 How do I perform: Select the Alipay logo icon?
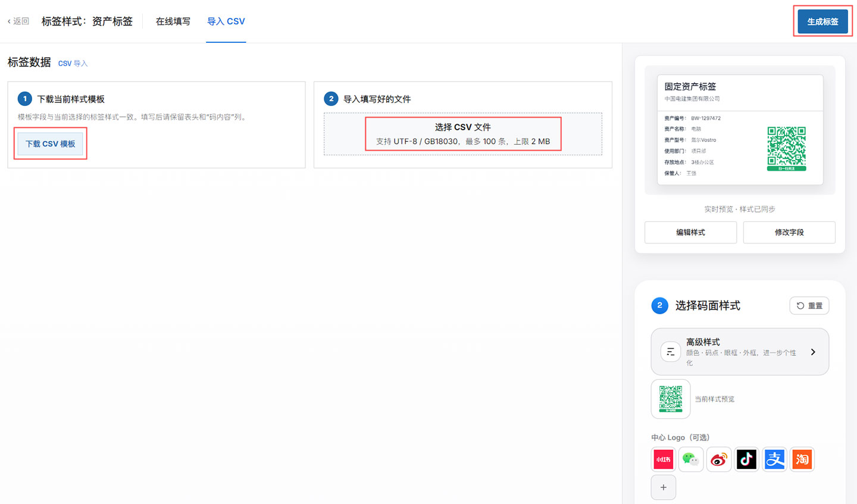pos(774,459)
